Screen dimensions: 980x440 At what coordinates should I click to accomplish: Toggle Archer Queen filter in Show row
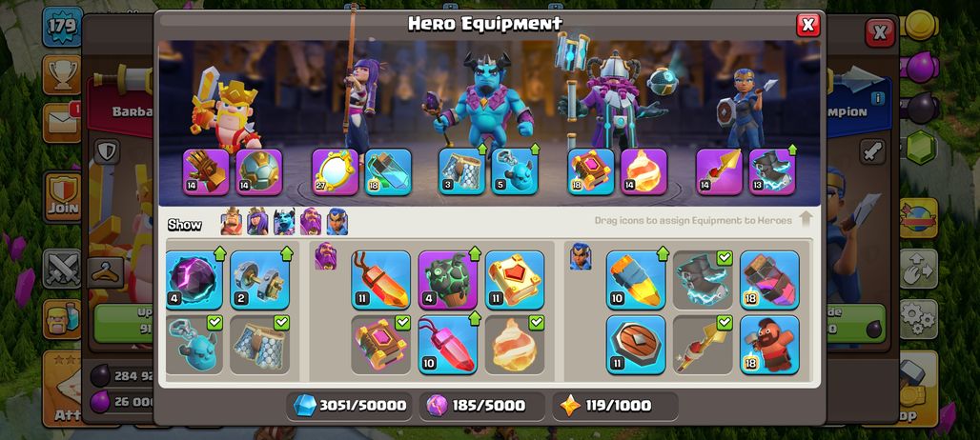(x=257, y=222)
